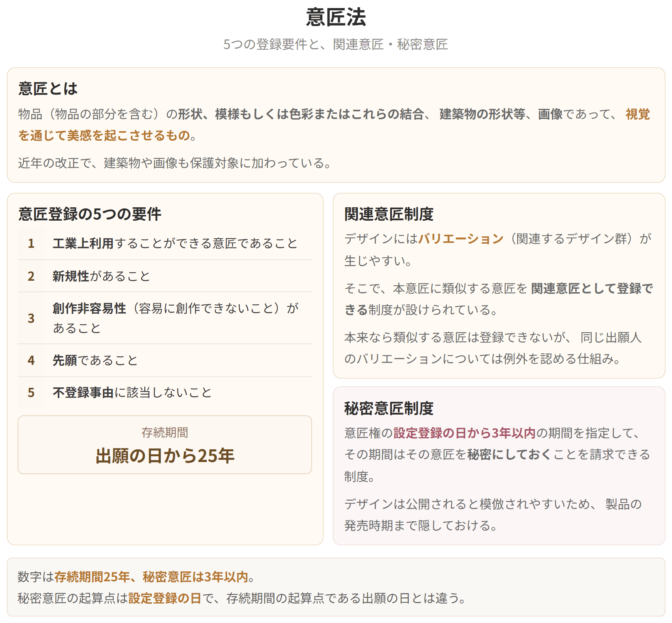Click the highlighted word バリエーション
Image resolution: width=672 pixels, height=623 pixels.
tap(461, 239)
